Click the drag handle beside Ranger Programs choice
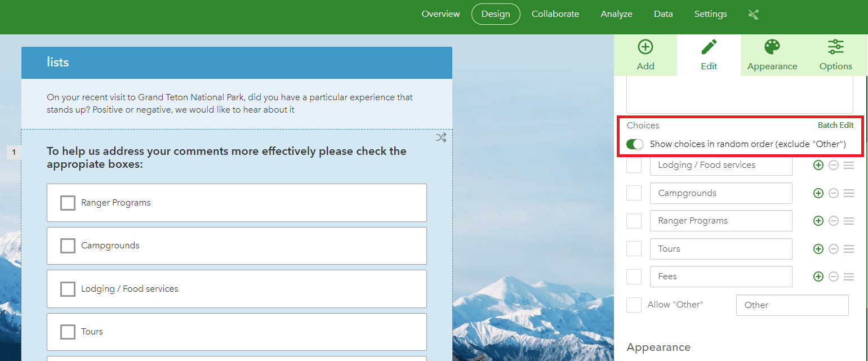The height and width of the screenshot is (361, 868). click(x=849, y=220)
